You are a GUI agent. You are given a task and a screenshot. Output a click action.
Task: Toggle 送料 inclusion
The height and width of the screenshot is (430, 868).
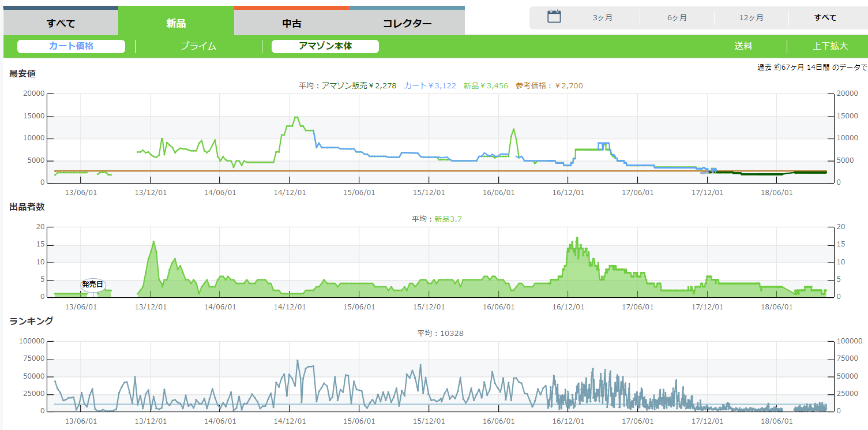pos(743,46)
